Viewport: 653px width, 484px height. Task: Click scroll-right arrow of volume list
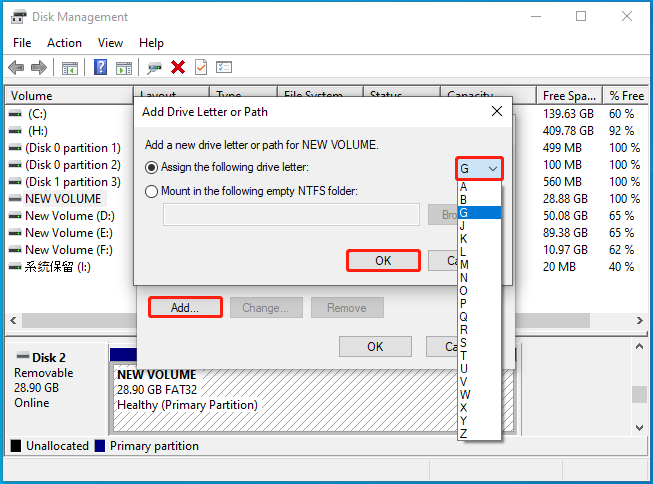click(639, 320)
